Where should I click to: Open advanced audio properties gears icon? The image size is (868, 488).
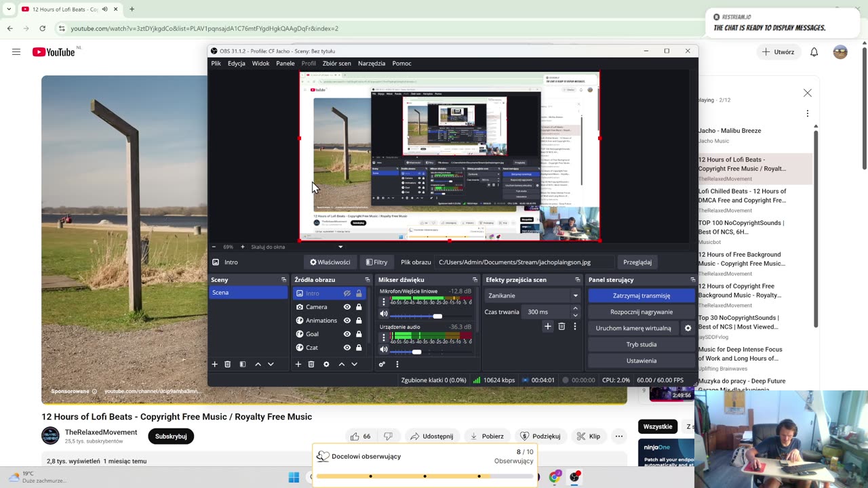coord(382,364)
